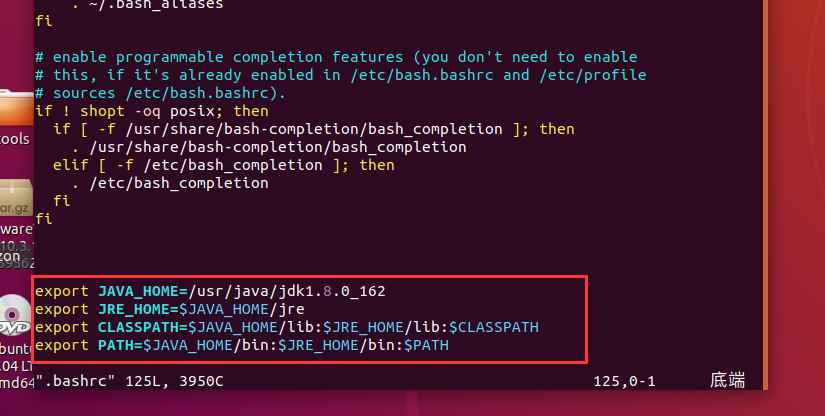Click the tools folder name label

pos(14,139)
